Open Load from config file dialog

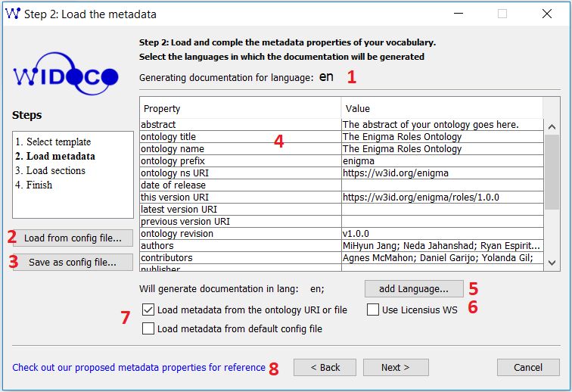point(73,238)
